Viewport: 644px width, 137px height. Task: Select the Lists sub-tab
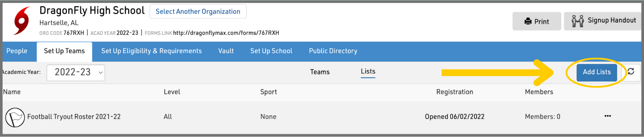368,72
